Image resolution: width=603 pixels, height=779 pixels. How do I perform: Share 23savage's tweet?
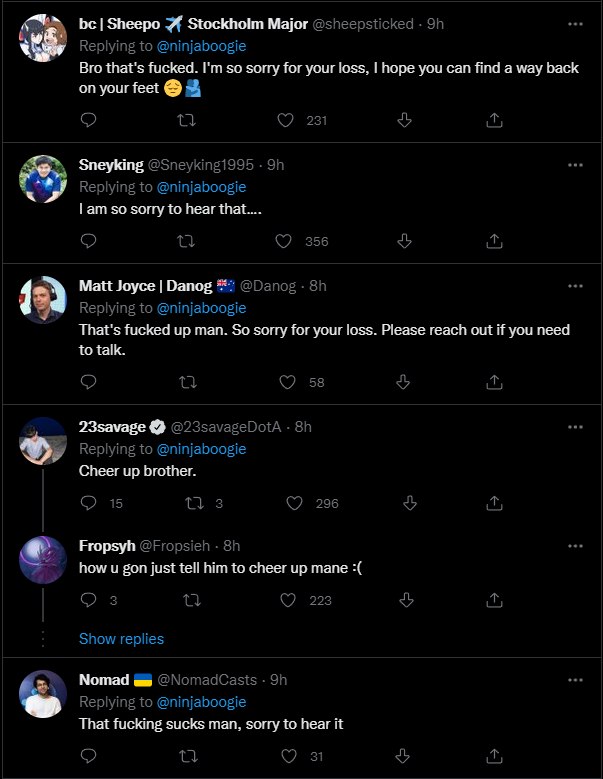coord(494,503)
